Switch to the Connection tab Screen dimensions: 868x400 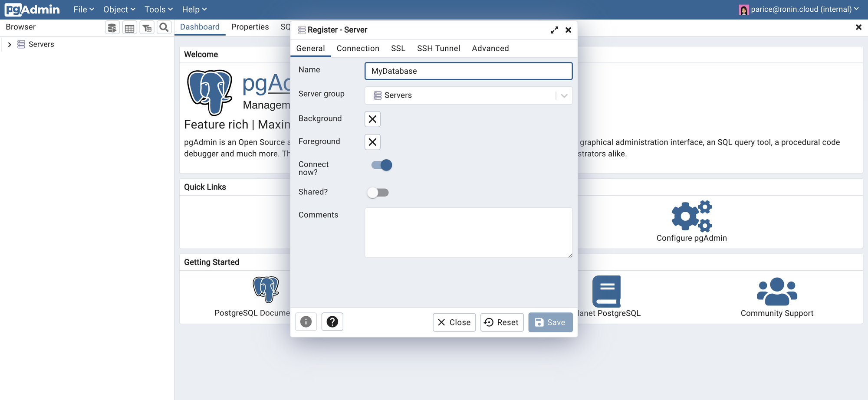[358, 49]
